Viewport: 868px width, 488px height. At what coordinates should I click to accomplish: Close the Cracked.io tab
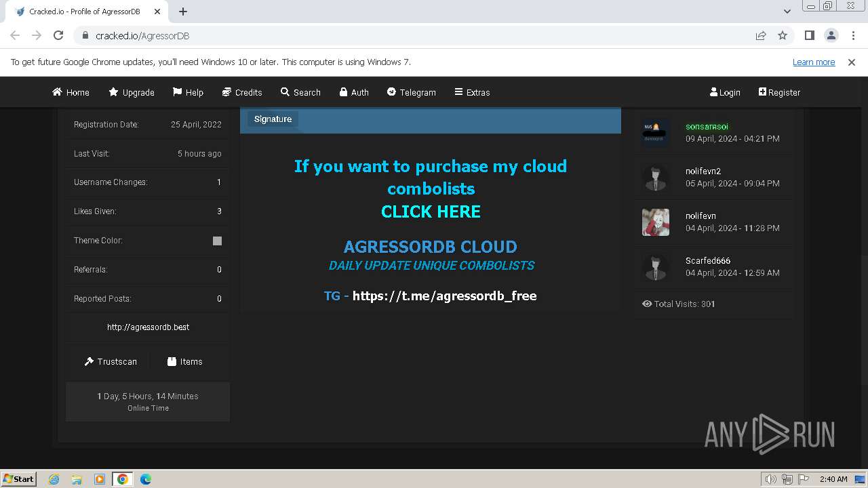coord(157,12)
